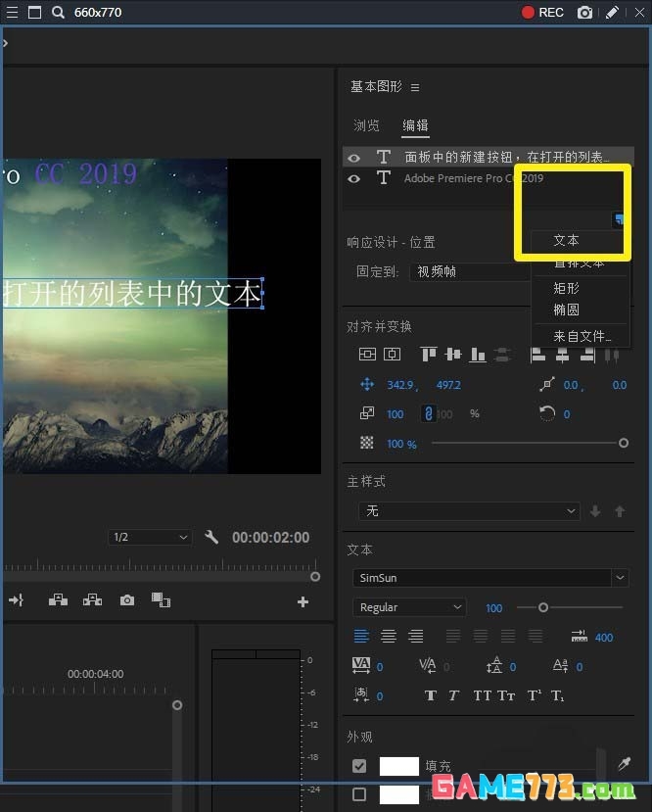
Task: Toggle the uniform scale lock icon
Action: tap(428, 413)
